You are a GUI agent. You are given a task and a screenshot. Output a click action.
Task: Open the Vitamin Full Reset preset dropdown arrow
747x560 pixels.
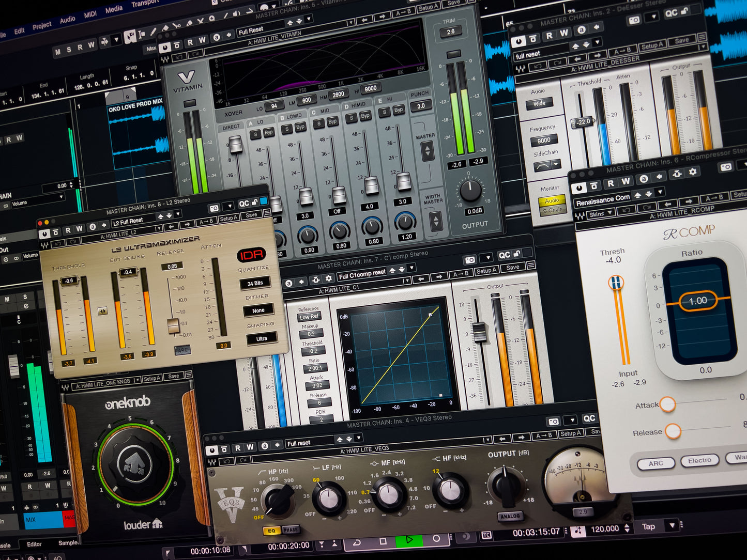click(309, 20)
